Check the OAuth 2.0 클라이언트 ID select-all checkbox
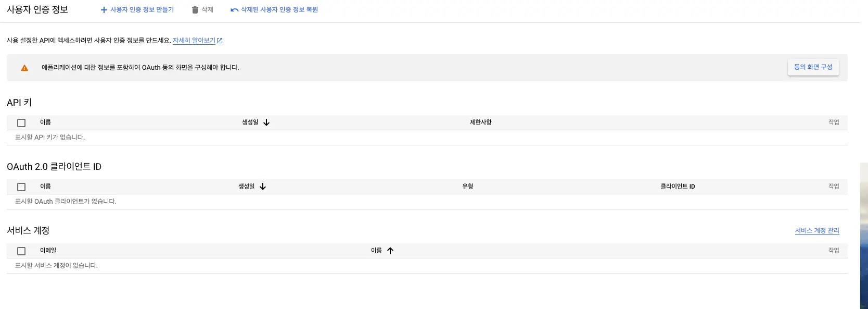 (21, 187)
